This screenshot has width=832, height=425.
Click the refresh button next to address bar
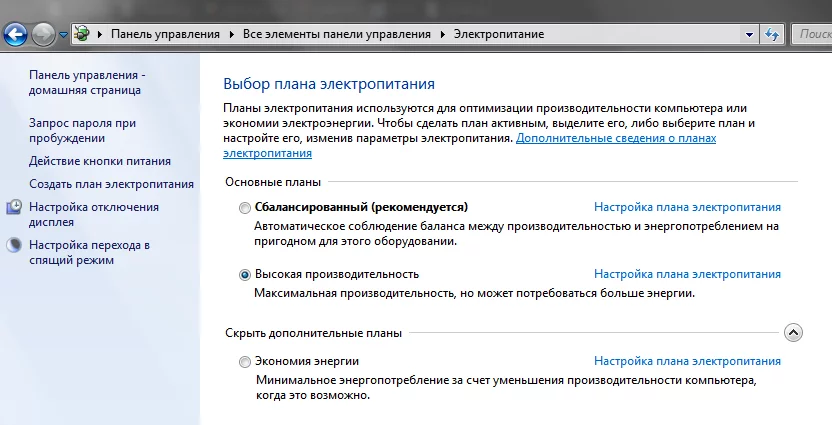[x=772, y=34]
